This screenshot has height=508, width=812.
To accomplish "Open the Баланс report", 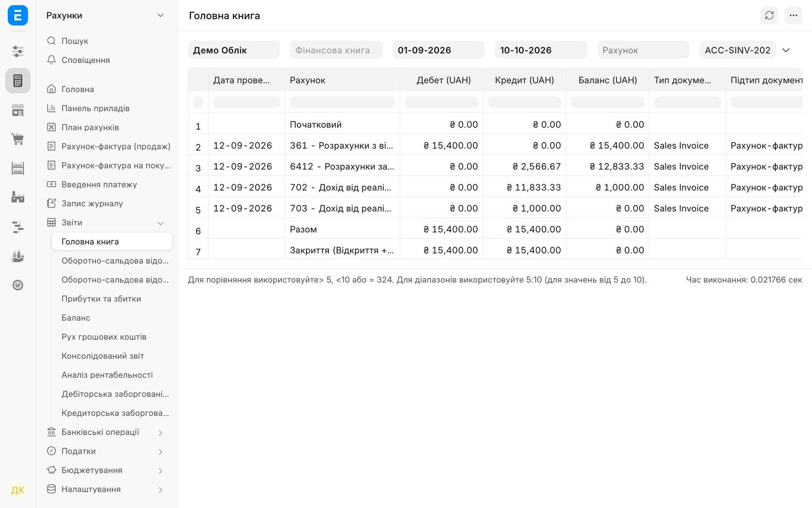I will [x=112, y=318].
